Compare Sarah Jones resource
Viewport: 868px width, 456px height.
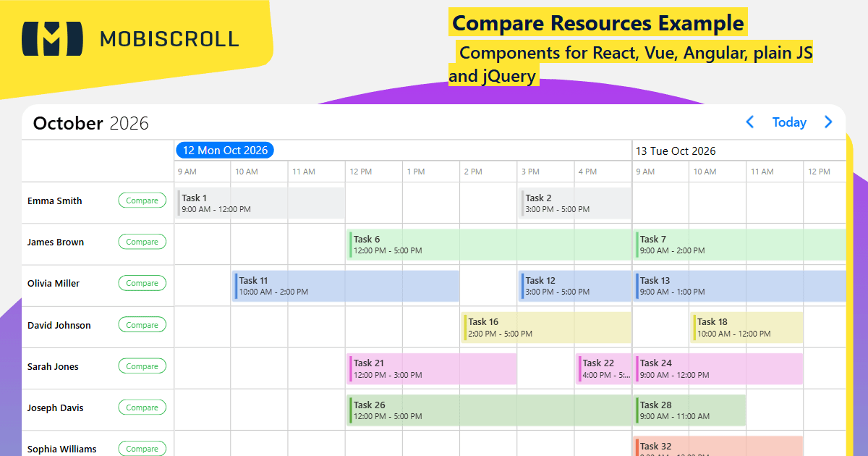click(142, 366)
